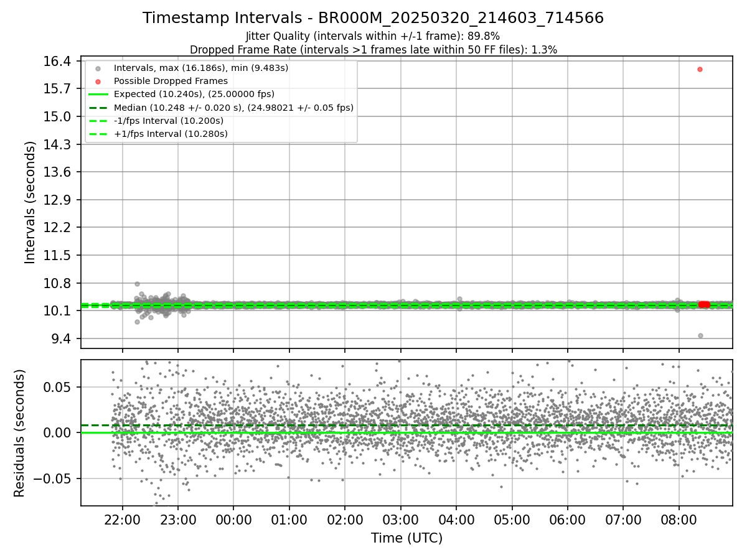Click the x-axis tick label '06:00'
The width and height of the screenshot is (747, 560).
click(x=568, y=519)
